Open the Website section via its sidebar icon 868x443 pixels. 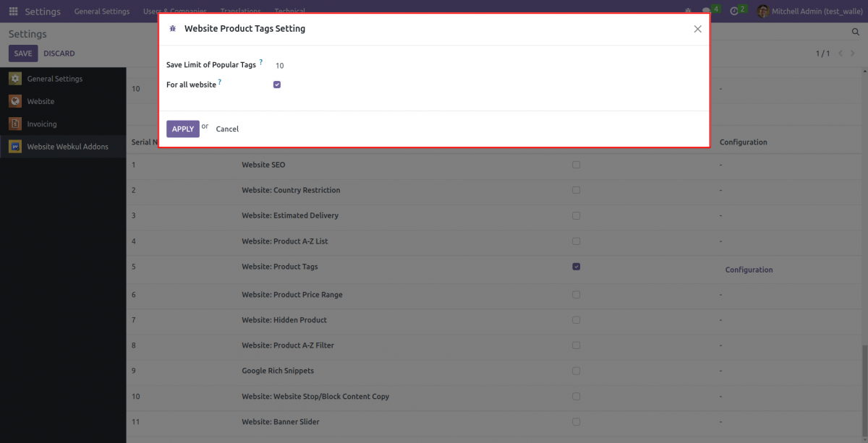tap(15, 101)
